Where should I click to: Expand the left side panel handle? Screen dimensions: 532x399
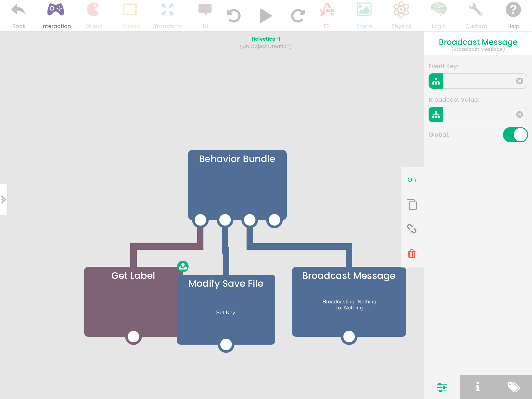point(3,199)
